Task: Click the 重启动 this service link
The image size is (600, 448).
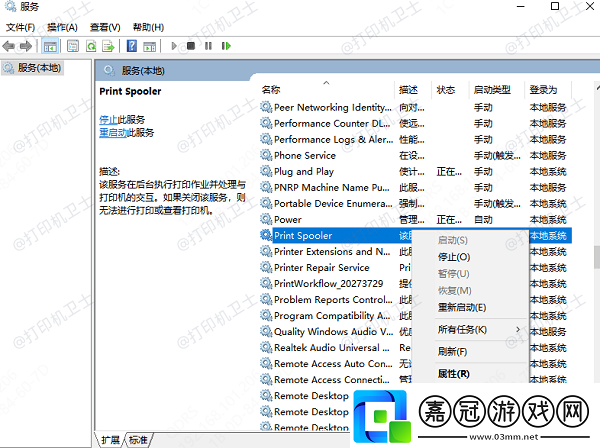Action: [113, 133]
